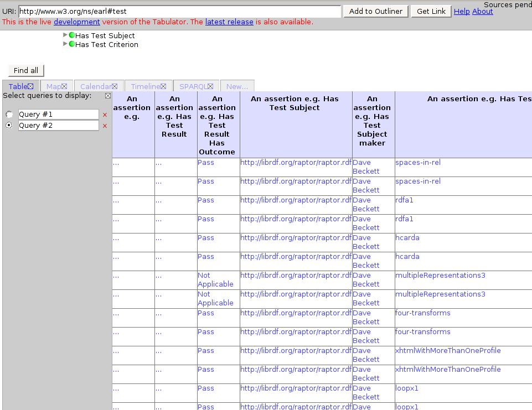
Task: Click the Add to Outliner button
Action: click(375, 11)
